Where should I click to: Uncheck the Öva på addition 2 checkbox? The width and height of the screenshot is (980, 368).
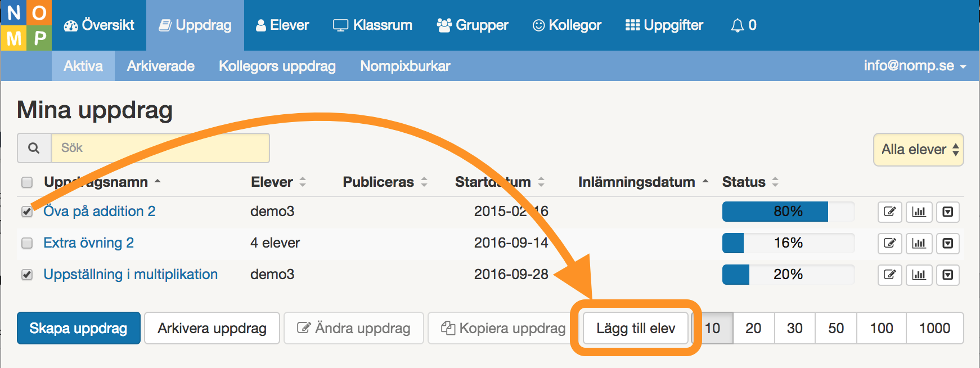pyautogui.click(x=27, y=212)
